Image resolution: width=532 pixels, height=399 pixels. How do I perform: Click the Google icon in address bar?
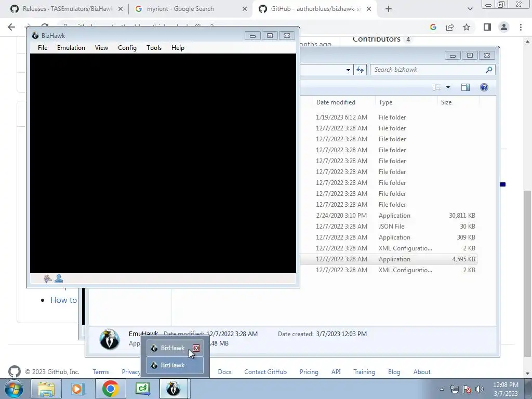pos(433,27)
